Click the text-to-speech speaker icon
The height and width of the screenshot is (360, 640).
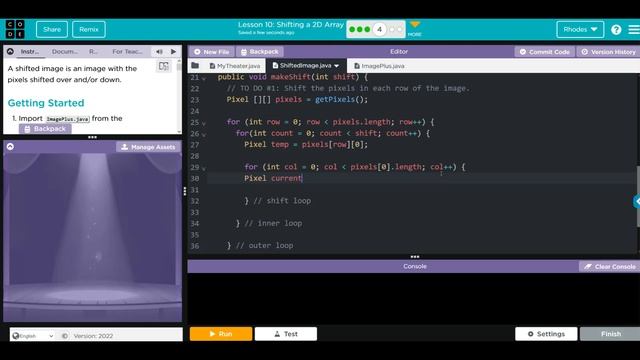(159, 51)
